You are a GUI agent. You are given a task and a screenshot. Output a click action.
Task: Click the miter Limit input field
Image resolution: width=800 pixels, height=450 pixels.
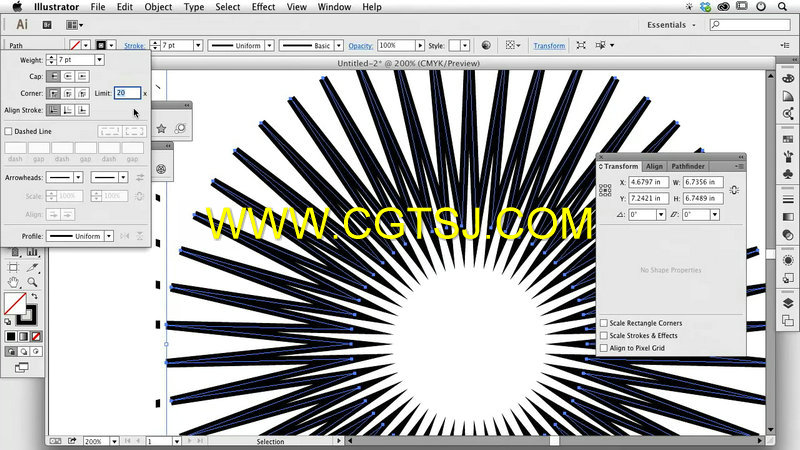[127, 93]
